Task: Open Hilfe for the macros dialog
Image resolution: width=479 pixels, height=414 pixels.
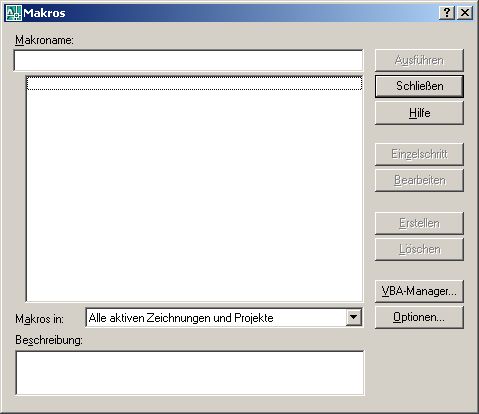Action: [x=419, y=113]
